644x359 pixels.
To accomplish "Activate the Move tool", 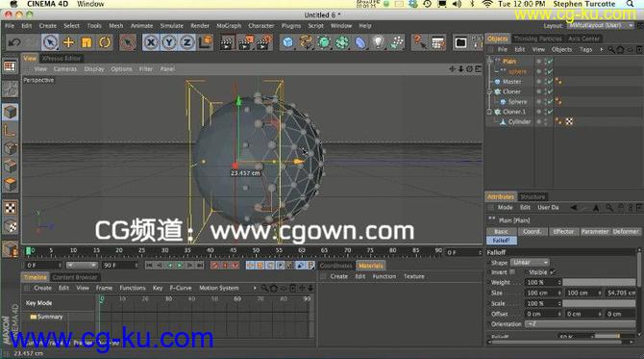I will [x=68, y=42].
